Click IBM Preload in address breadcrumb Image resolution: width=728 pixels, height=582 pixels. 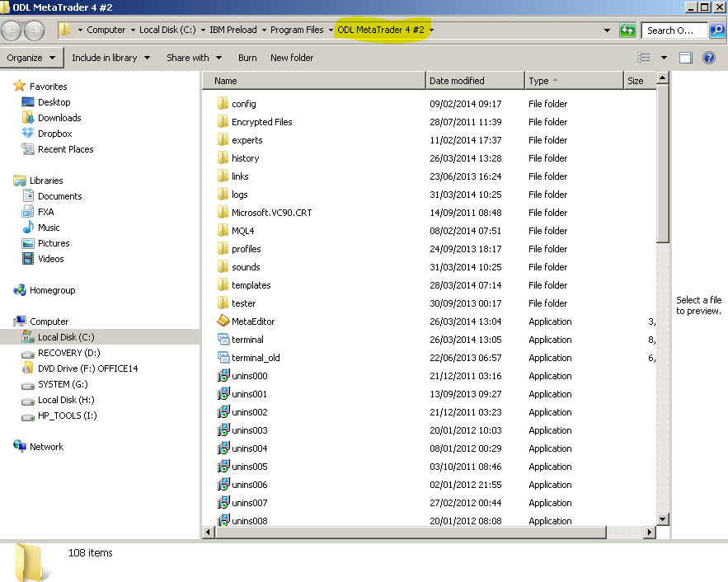[232, 30]
